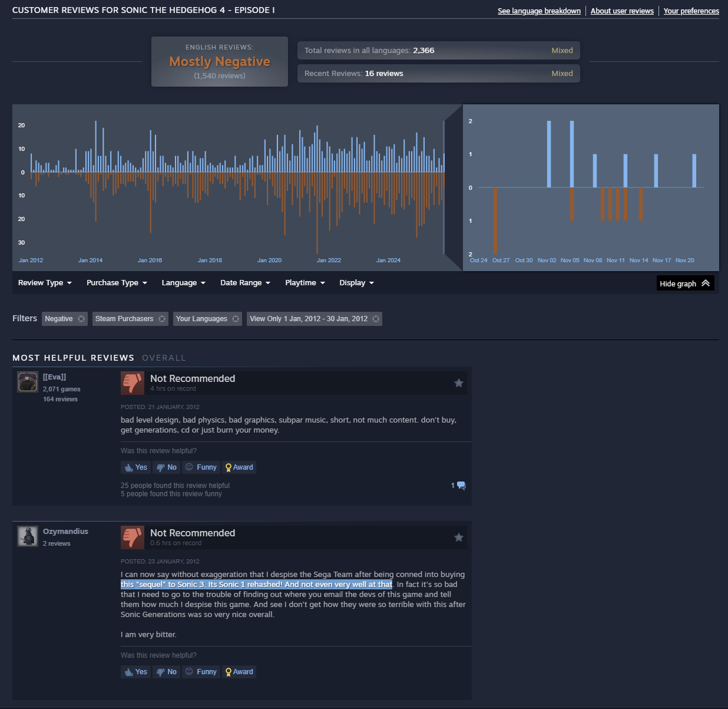
Task: Mark [[Eva]]'s review as Funny
Action: [201, 467]
